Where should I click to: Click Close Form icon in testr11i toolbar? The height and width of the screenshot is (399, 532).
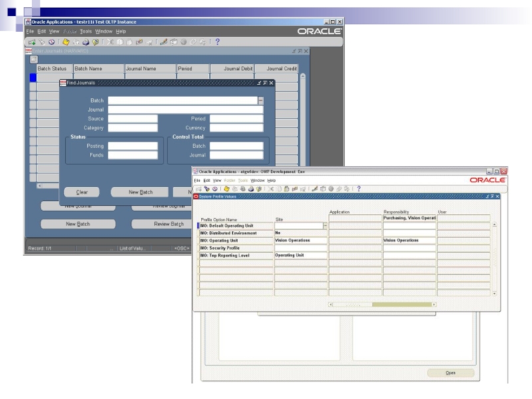(96, 42)
